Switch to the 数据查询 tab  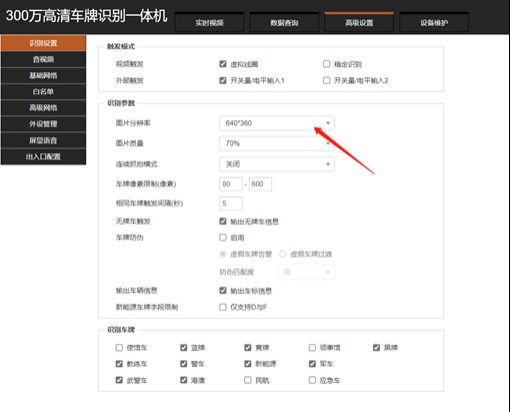284,23
